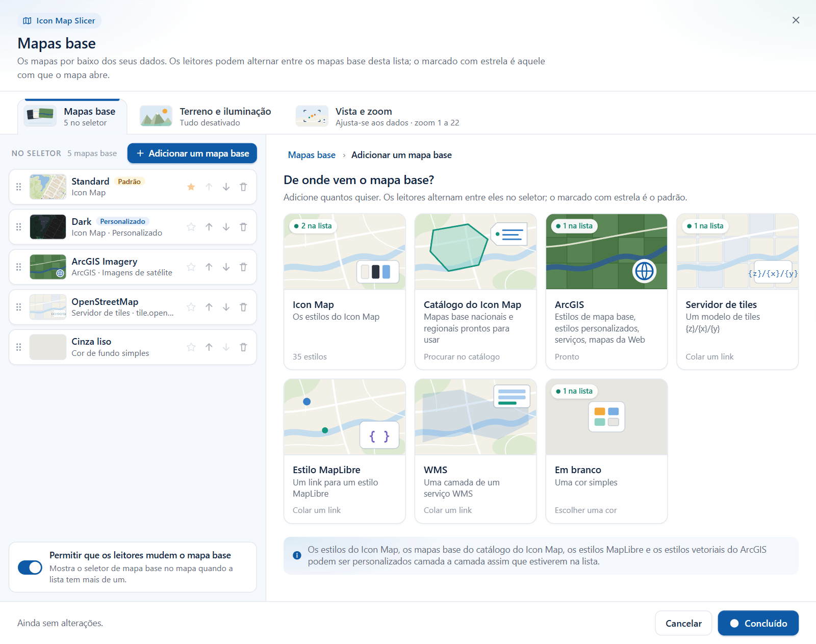Move Cinza liso up in the list
Screen dimensions: 816x644
[x=209, y=347]
